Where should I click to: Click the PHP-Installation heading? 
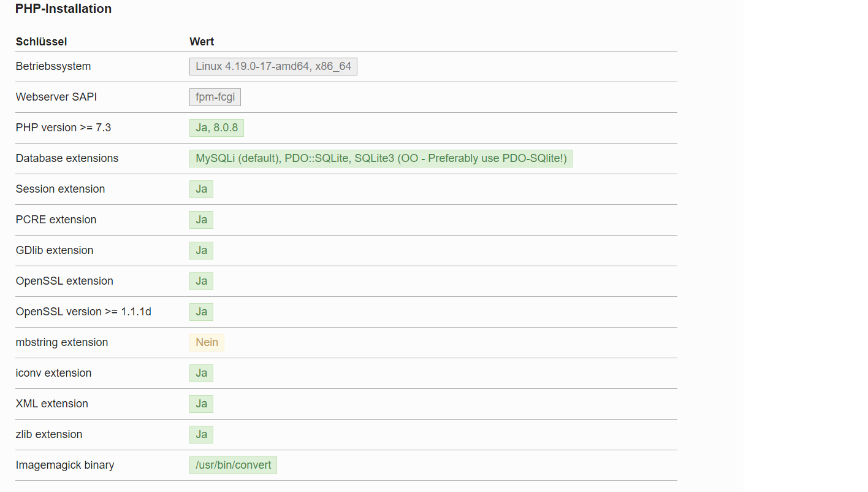tap(63, 9)
